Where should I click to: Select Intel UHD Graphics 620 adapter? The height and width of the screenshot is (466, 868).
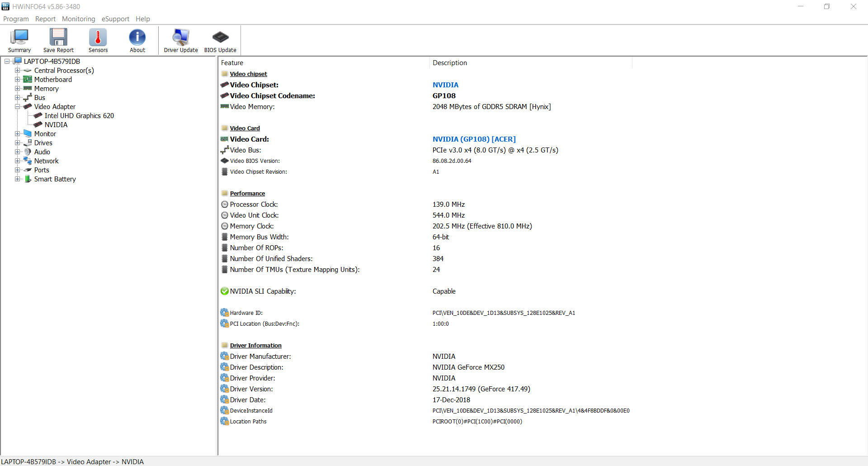79,116
